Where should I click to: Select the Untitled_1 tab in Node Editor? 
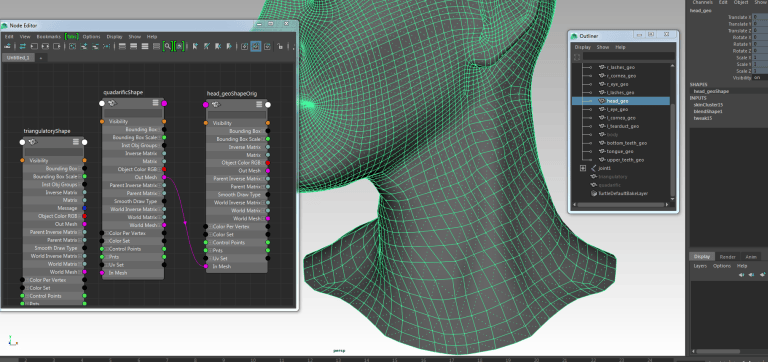pyautogui.click(x=18, y=58)
